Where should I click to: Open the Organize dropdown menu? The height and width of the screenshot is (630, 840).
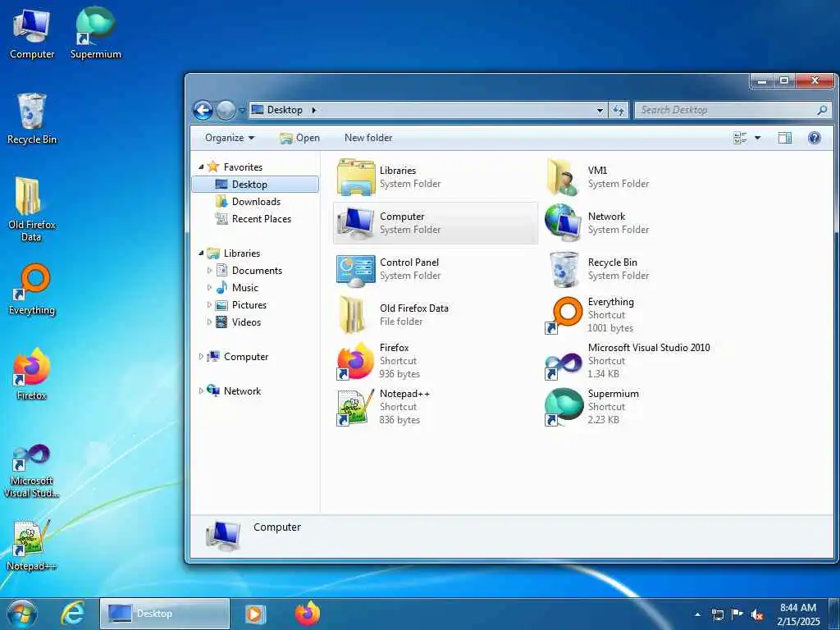(x=230, y=138)
